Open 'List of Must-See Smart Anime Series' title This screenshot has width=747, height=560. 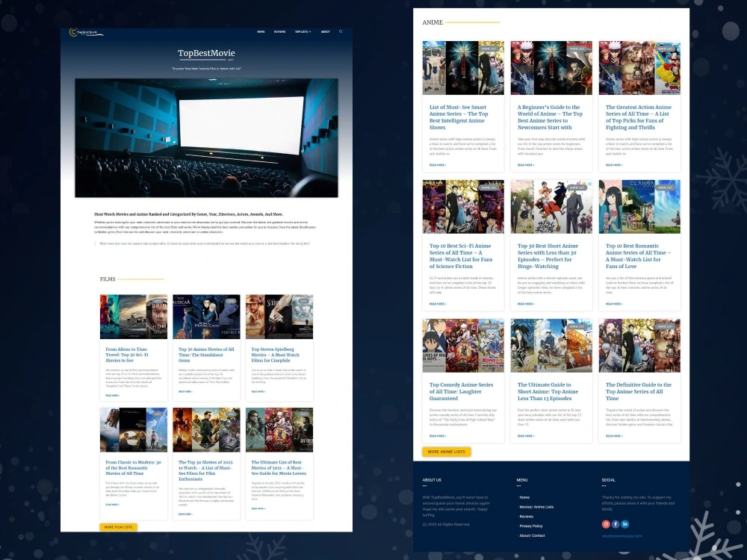(x=459, y=117)
